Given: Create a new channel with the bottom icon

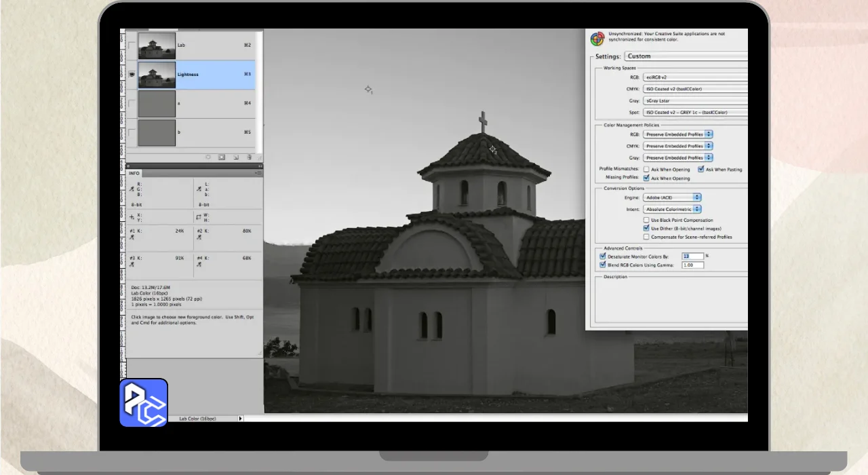Looking at the screenshot, I should click(x=235, y=157).
